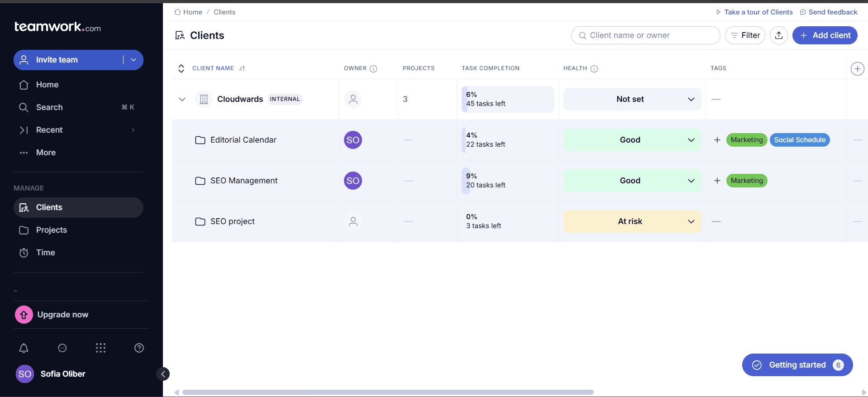Open the apps grid icon

click(100, 348)
